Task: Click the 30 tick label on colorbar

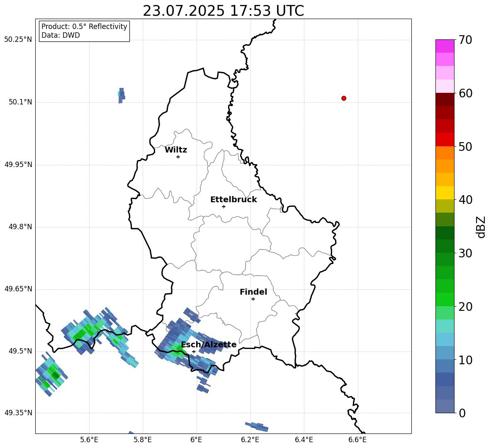Action: click(x=465, y=253)
